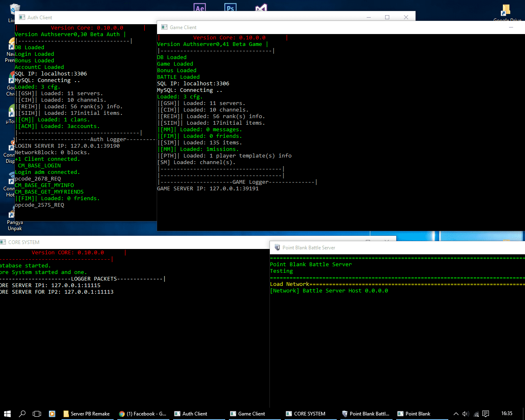Open the network status tray icon
The height and width of the screenshot is (420, 525).
(x=476, y=414)
